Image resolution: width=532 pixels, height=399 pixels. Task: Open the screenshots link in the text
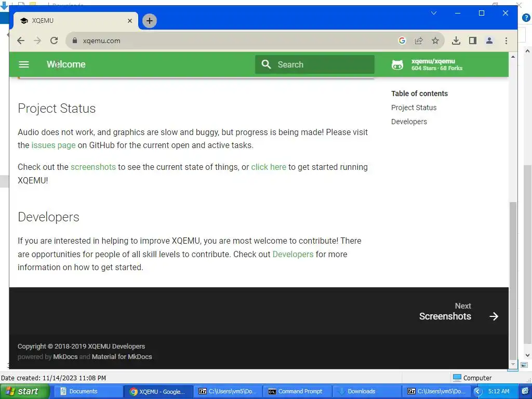click(x=93, y=167)
